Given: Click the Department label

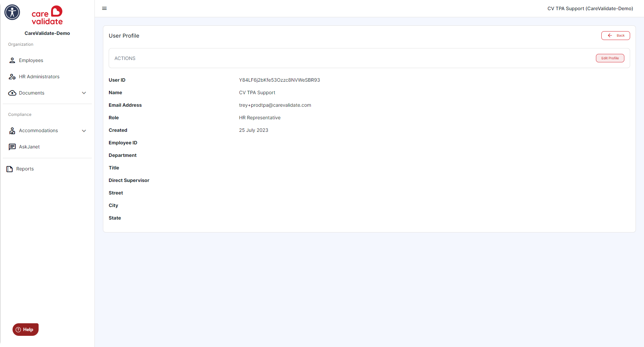Looking at the screenshot, I should pyautogui.click(x=123, y=155).
